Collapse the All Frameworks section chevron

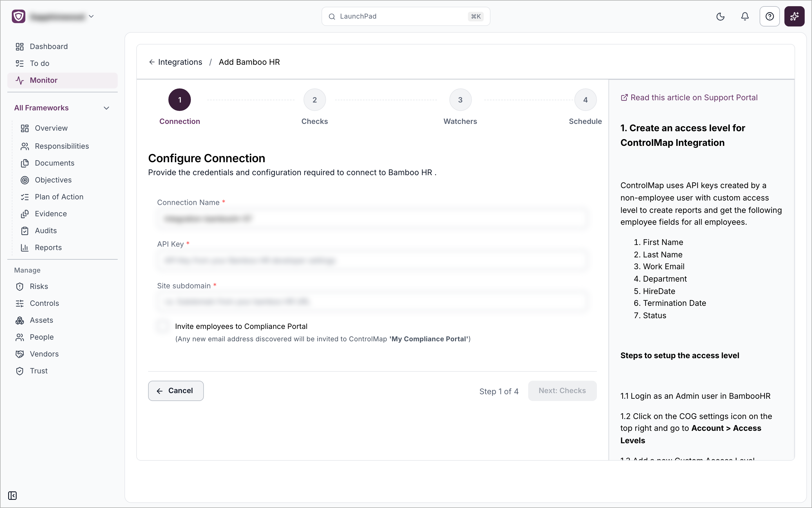pyautogui.click(x=106, y=108)
